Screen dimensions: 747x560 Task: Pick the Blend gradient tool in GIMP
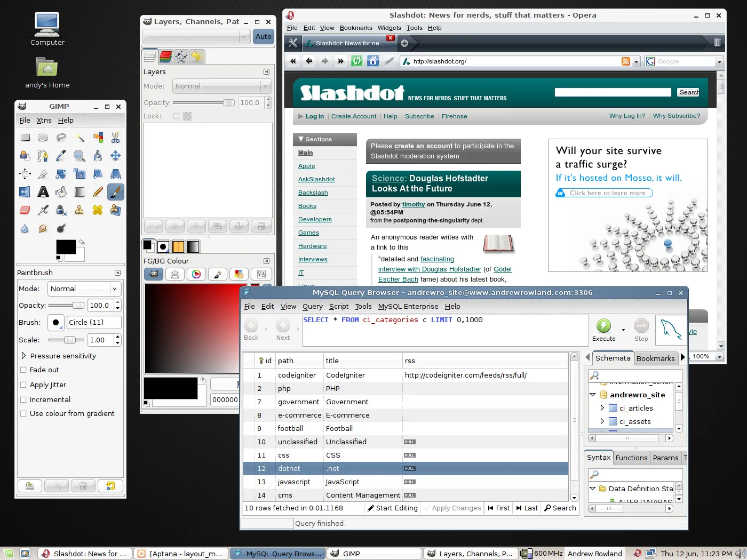[x=80, y=192]
